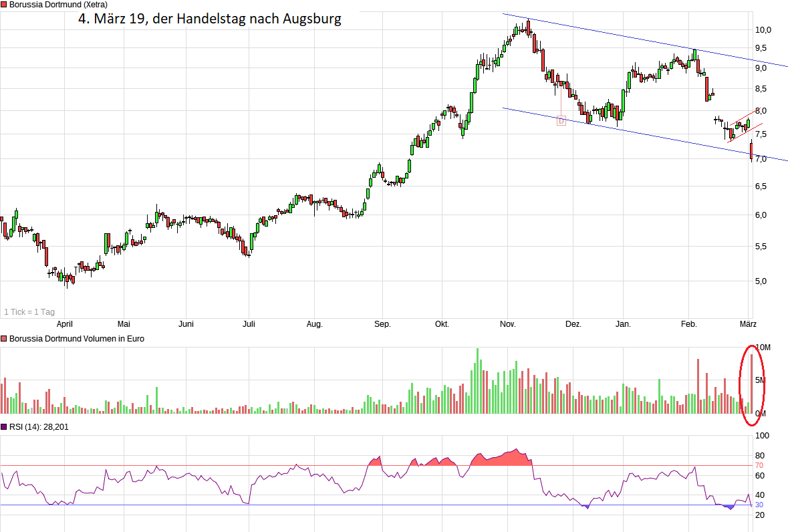The height and width of the screenshot is (532, 788).
Task: Click the '10,0' price axis value
Action: [763, 29]
